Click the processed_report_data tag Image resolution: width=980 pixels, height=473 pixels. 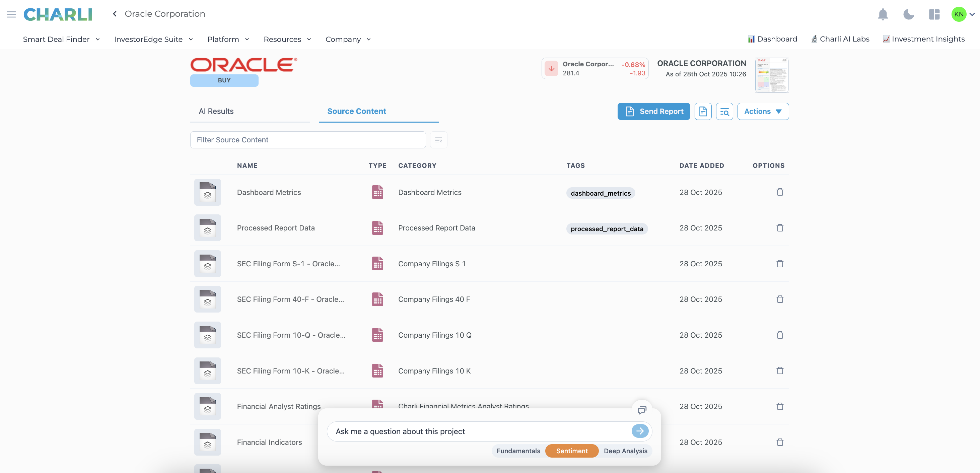coord(607,228)
